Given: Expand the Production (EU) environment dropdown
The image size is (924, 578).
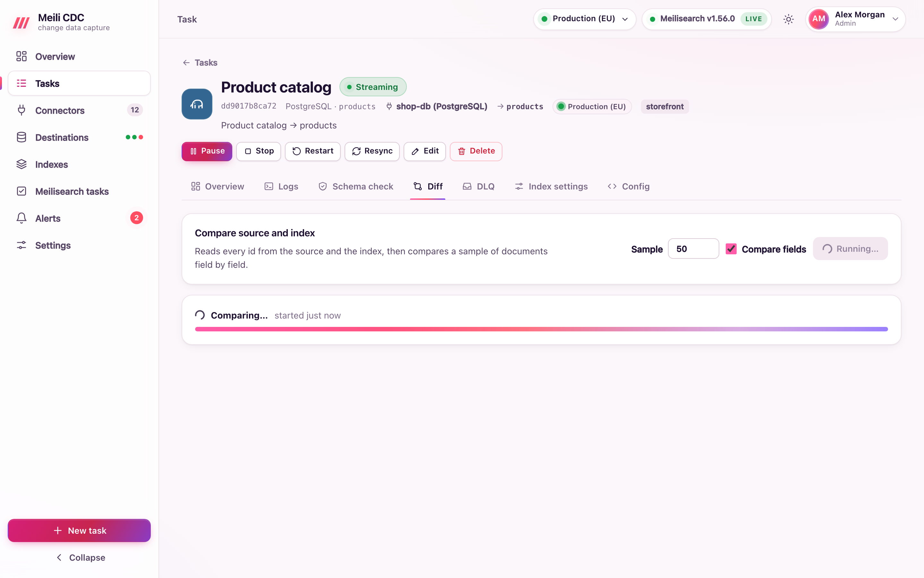Looking at the screenshot, I should [585, 19].
